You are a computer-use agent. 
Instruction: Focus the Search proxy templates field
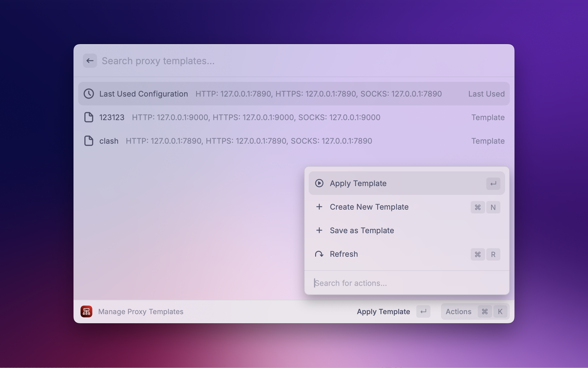pyautogui.click(x=265, y=61)
